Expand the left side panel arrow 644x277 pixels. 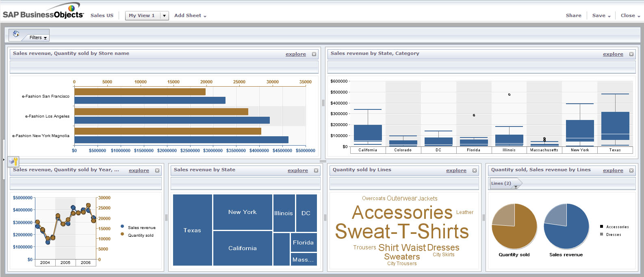coord(4,159)
